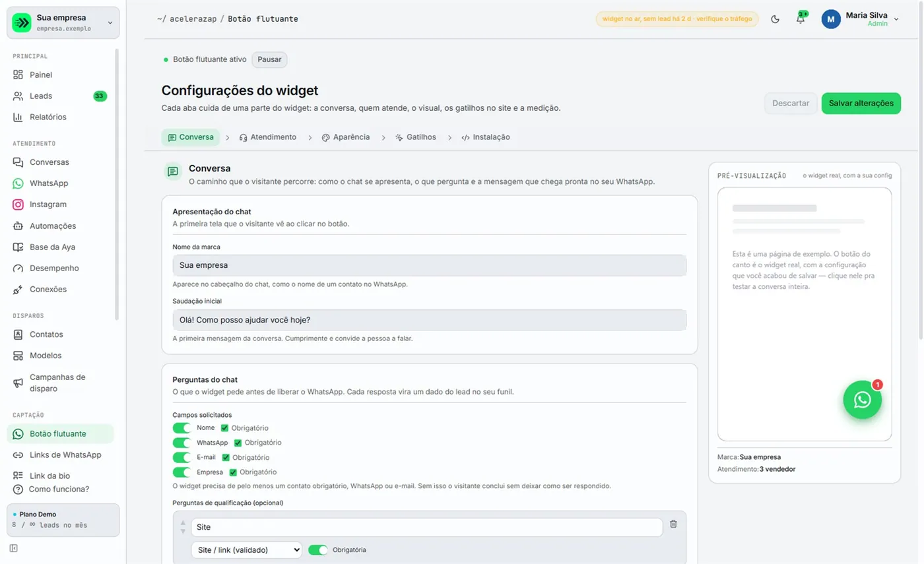Open the Maria Silva account menu

coord(860,19)
